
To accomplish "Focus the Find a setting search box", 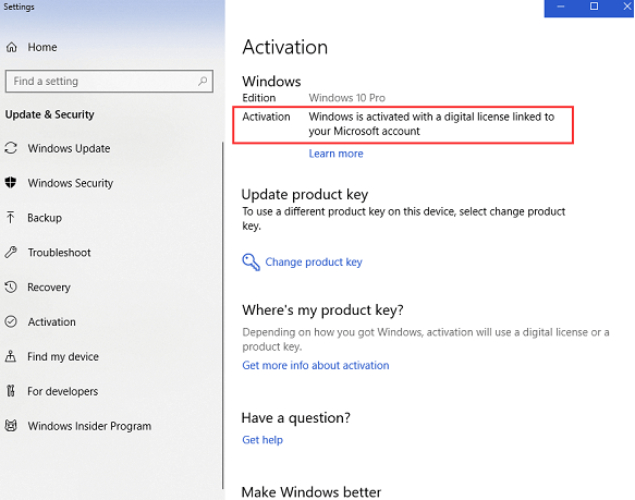I will (x=100, y=81).
